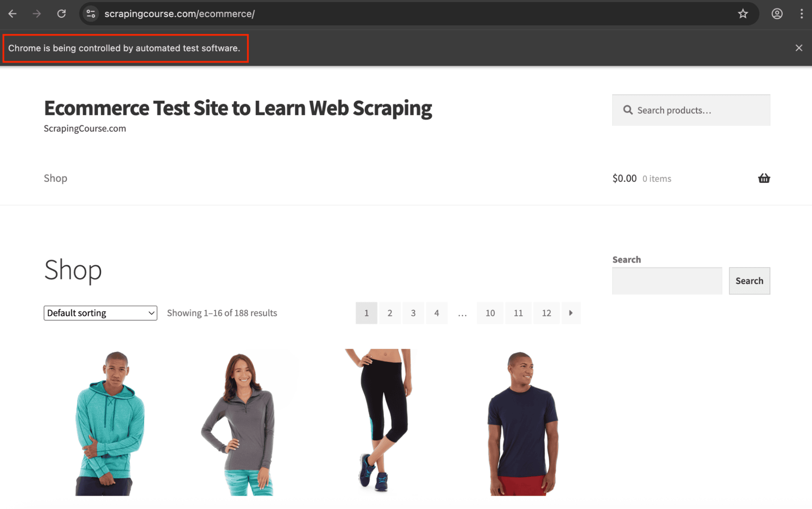
Task: Reload the page with refresh icon
Action: pos(61,14)
